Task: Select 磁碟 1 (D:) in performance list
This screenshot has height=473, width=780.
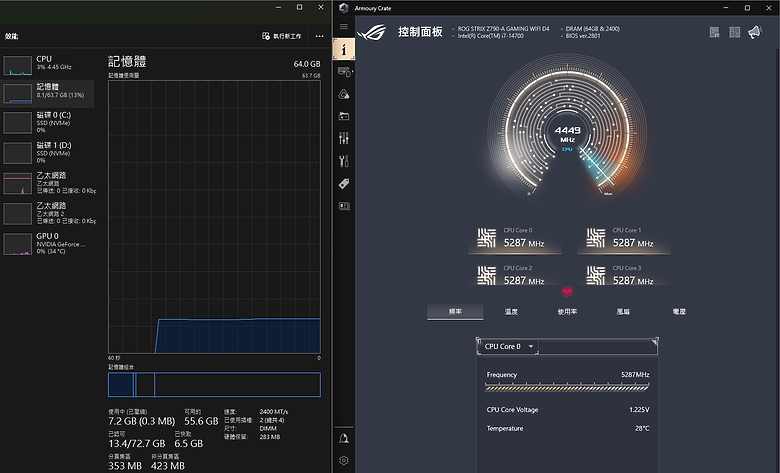Action: point(47,153)
